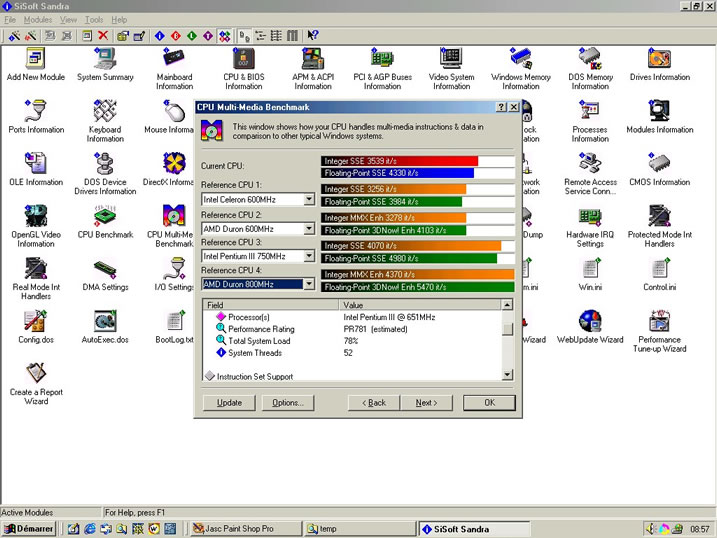Open the Add New Module icon
The height and width of the screenshot is (538, 717).
click(x=36, y=64)
